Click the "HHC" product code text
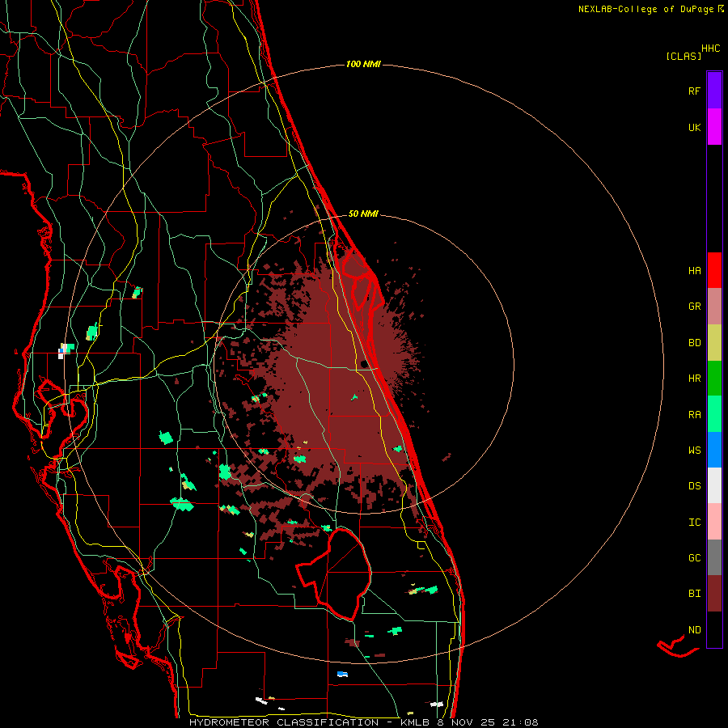The width and height of the screenshot is (728, 728). coord(711,49)
